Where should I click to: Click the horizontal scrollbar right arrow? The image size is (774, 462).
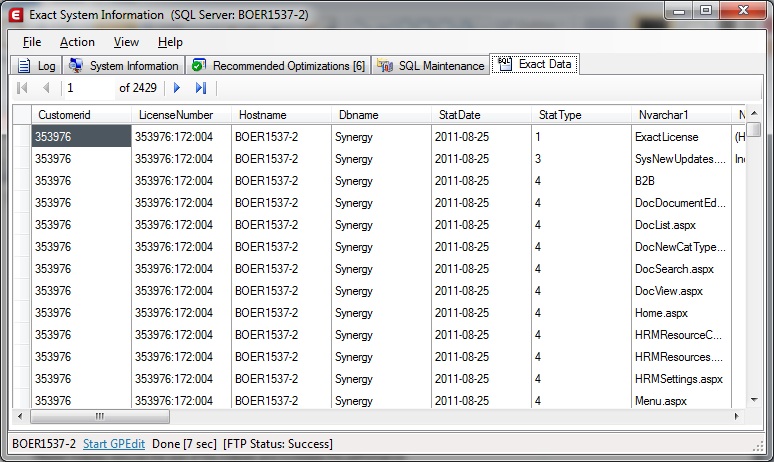[736, 416]
